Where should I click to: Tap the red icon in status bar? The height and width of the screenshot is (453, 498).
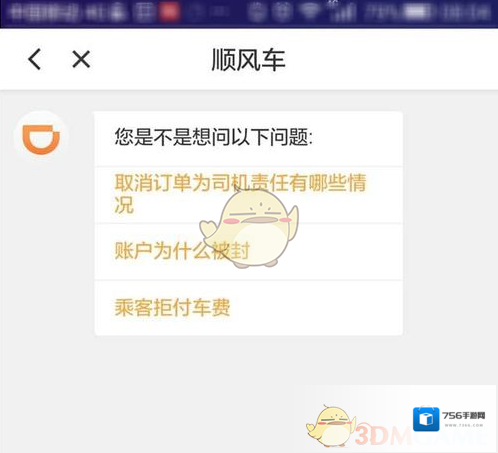click(x=169, y=12)
